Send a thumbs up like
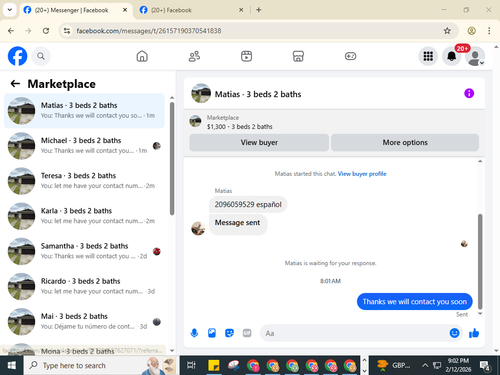Viewport: 500px width, 375px height. (x=474, y=333)
